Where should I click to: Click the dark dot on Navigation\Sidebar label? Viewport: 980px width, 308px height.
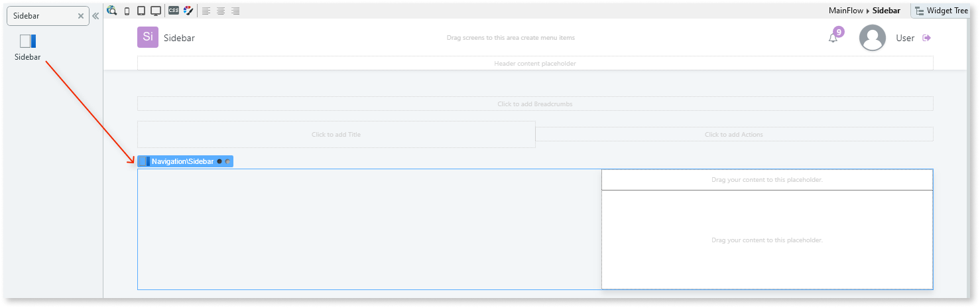(219, 161)
